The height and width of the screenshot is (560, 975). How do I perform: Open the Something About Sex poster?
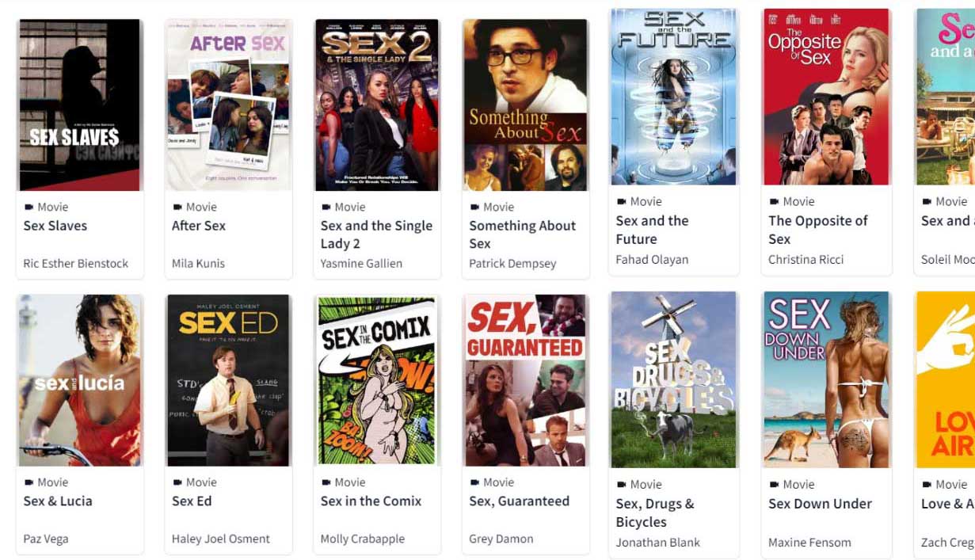(525, 105)
